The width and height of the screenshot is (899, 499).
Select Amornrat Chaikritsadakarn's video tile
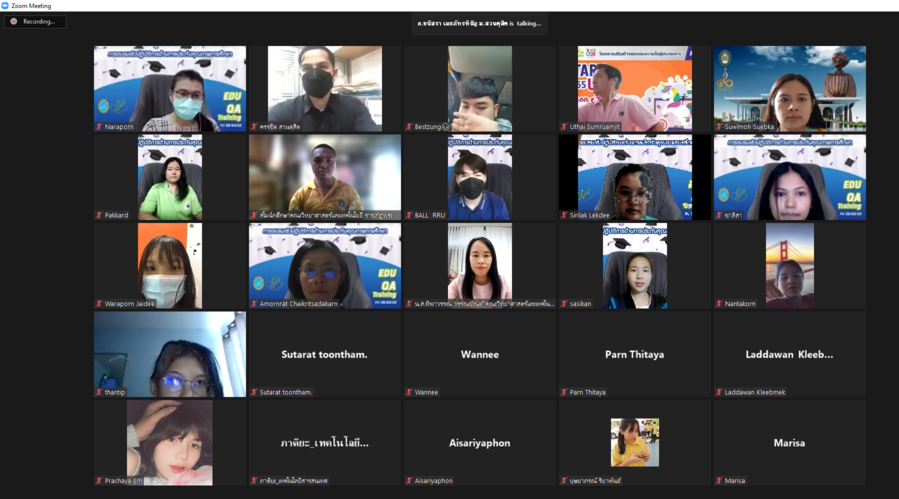325,265
